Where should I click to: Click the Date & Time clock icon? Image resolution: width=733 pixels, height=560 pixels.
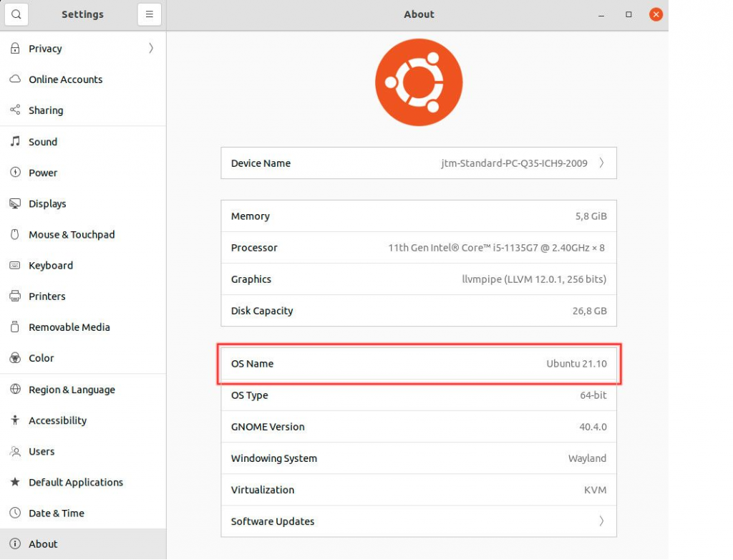(15, 513)
